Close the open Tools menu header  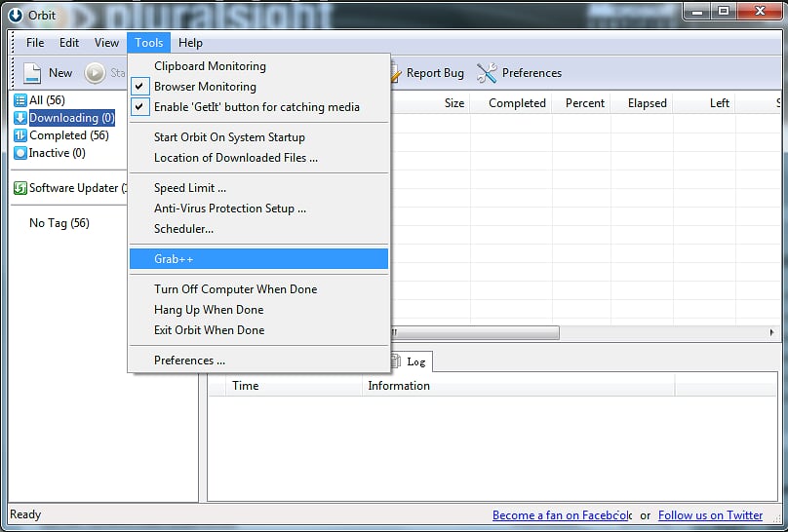point(149,43)
